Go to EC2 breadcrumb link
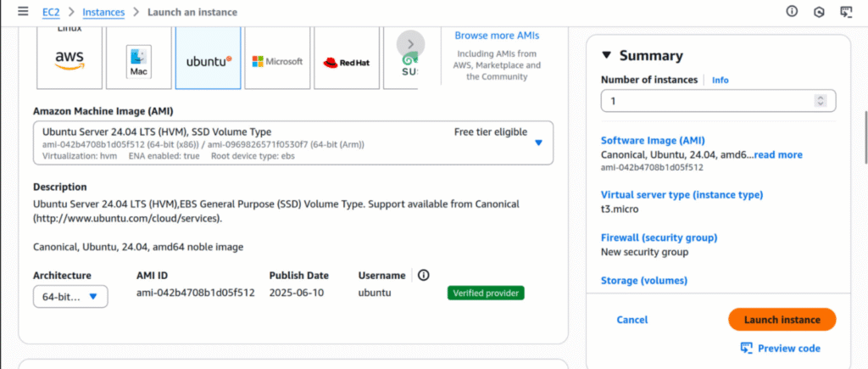868x369 pixels. pyautogui.click(x=52, y=12)
